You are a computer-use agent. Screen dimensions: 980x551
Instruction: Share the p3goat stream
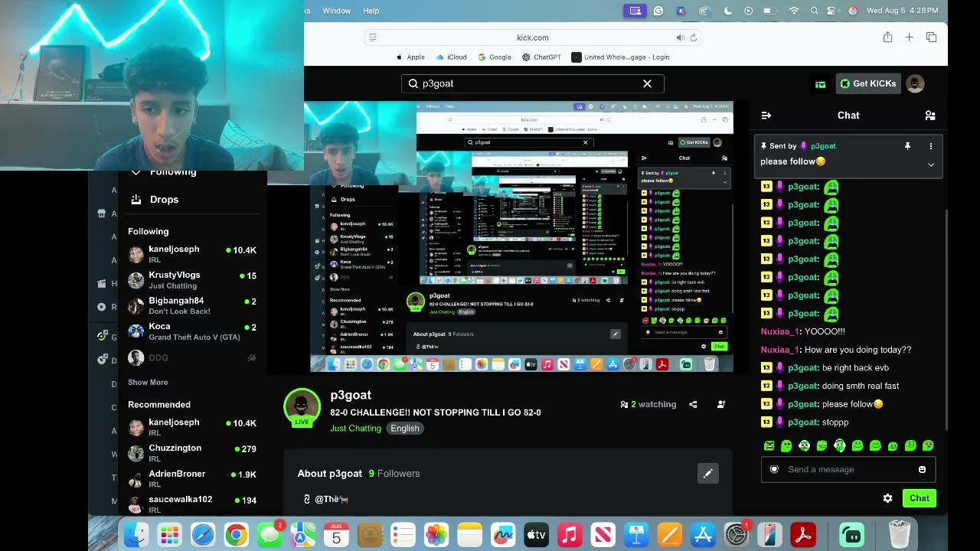[x=693, y=404]
